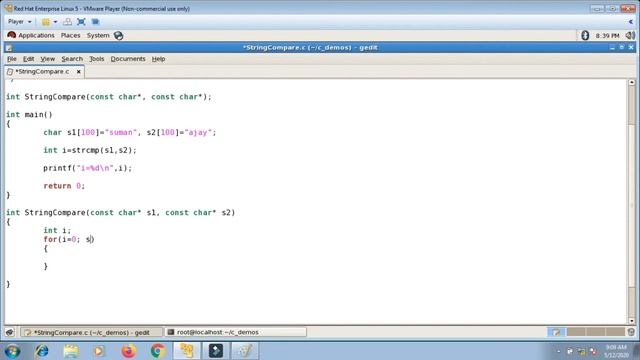The width and height of the screenshot is (640, 360).
Task: Launch Firefox from the Windows taskbar
Action: [x=128, y=351]
